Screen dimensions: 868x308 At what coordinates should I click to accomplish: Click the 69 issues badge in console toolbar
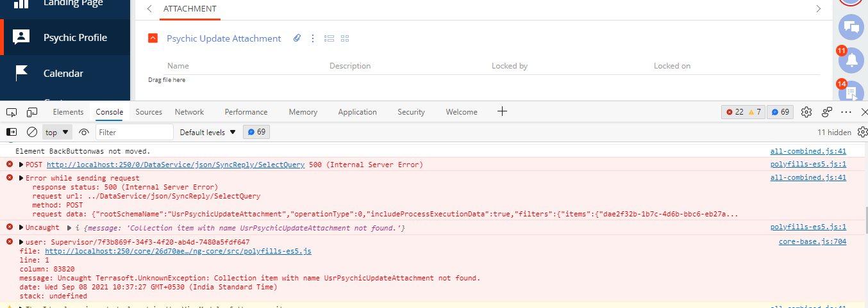[x=256, y=133]
